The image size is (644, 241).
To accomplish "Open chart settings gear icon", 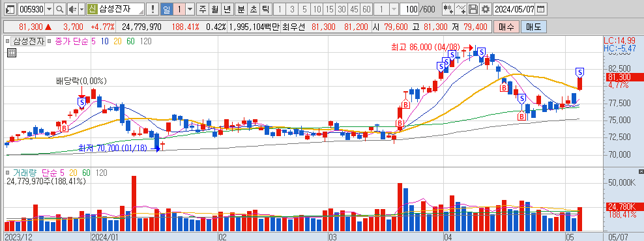I will [486, 9].
